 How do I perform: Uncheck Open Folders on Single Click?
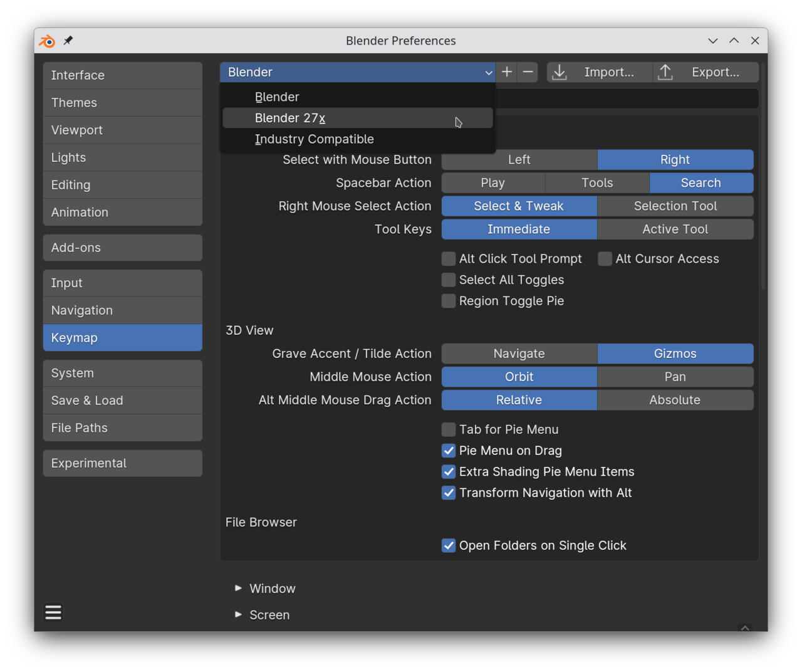click(x=449, y=545)
